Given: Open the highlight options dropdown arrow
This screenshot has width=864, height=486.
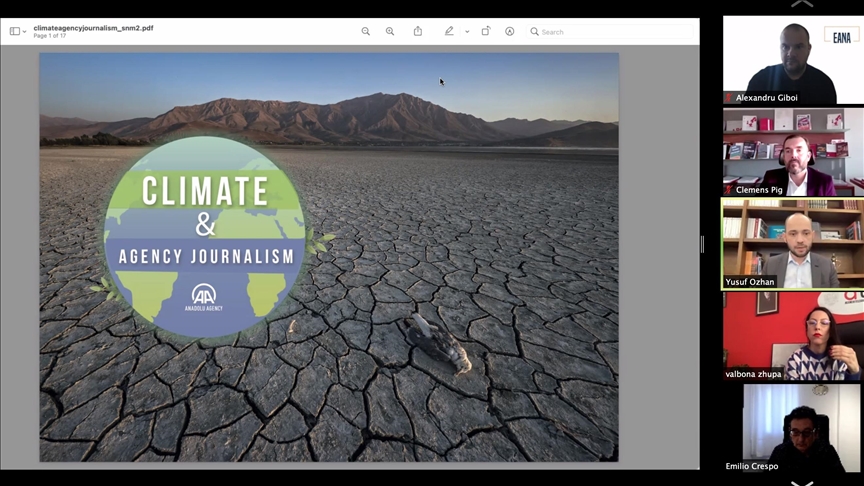Looking at the screenshot, I should (467, 32).
